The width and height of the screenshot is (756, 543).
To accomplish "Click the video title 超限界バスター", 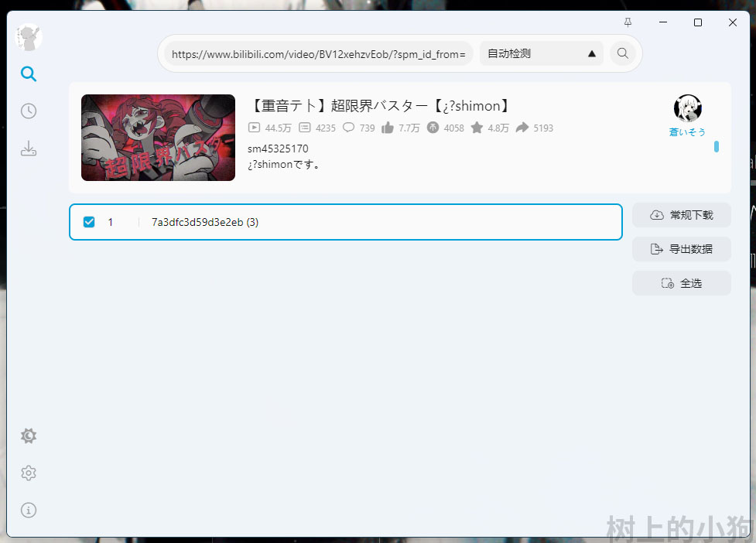I will (x=381, y=106).
